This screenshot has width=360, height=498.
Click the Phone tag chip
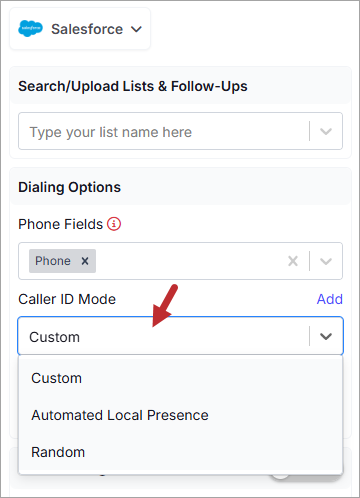coord(62,261)
